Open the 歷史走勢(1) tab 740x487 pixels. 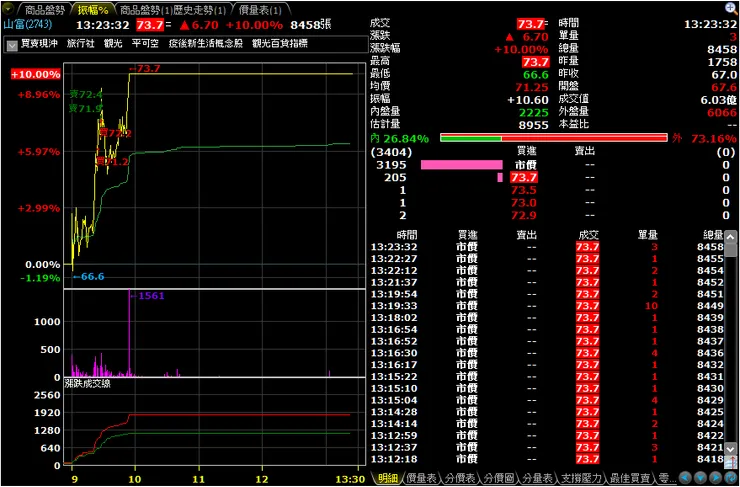(x=200, y=10)
